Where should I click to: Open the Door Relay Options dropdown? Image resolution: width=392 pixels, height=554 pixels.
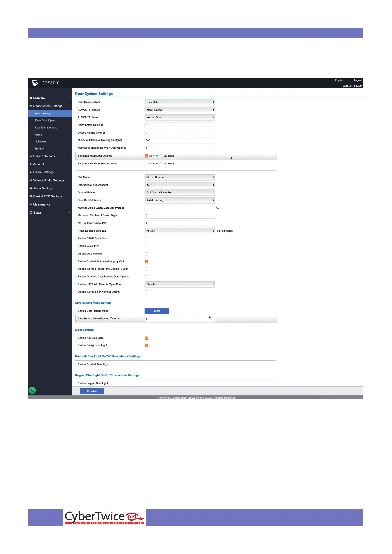180,102
